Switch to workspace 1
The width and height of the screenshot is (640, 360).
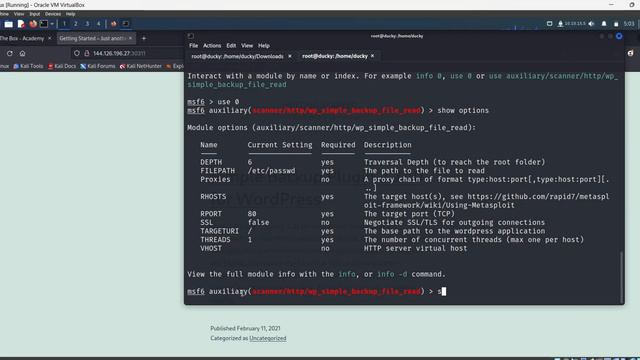click(x=64, y=24)
